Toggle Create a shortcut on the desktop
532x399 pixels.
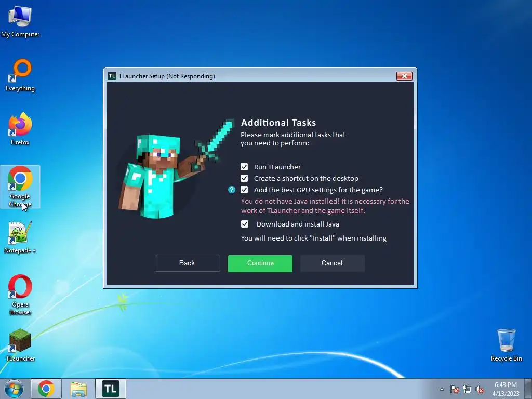click(x=244, y=178)
